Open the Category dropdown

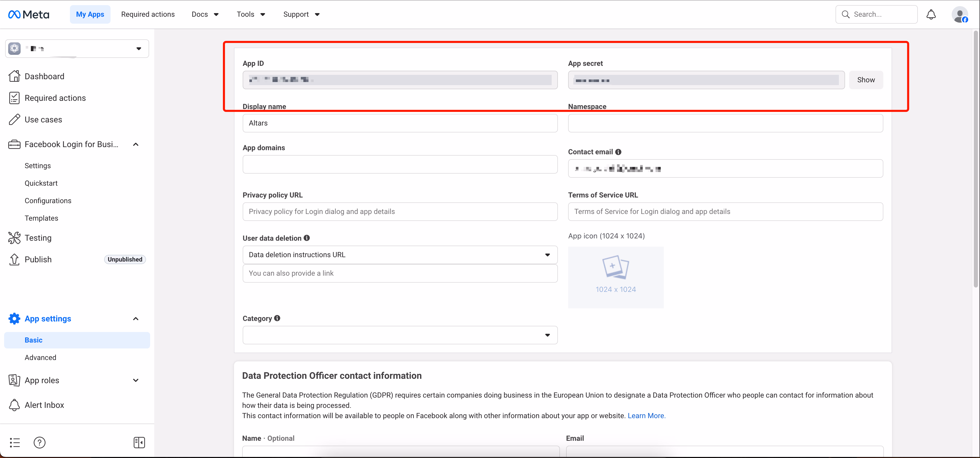400,335
